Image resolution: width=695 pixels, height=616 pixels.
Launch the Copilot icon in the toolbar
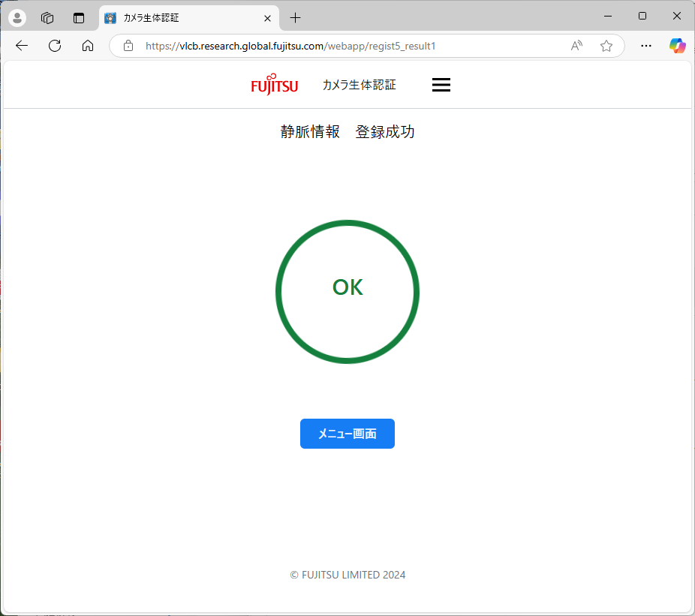tap(677, 46)
